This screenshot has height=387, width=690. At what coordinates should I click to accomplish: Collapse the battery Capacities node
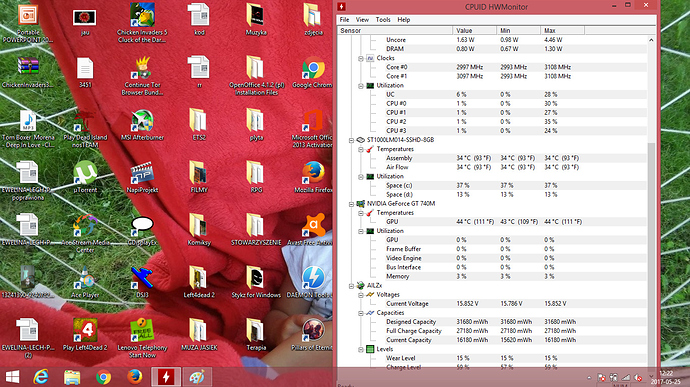(x=360, y=313)
